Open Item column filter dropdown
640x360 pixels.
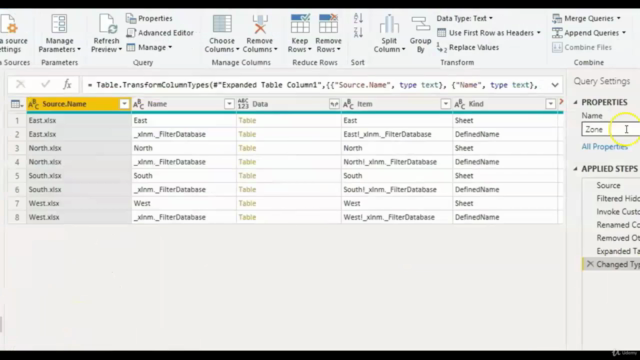point(445,104)
